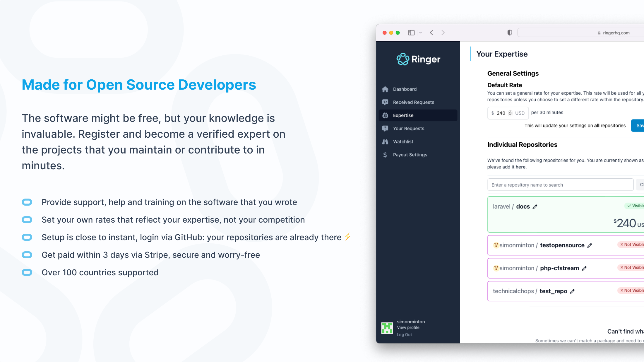Expand the sidebar toggle dropdown chevron
The width and height of the screenshot is (644, 362).
pyautogui.click(x=420, y=33)
